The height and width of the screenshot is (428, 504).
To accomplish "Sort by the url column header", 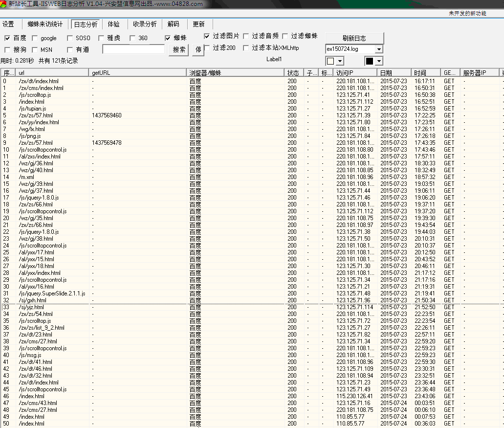I will pos(52,73).
